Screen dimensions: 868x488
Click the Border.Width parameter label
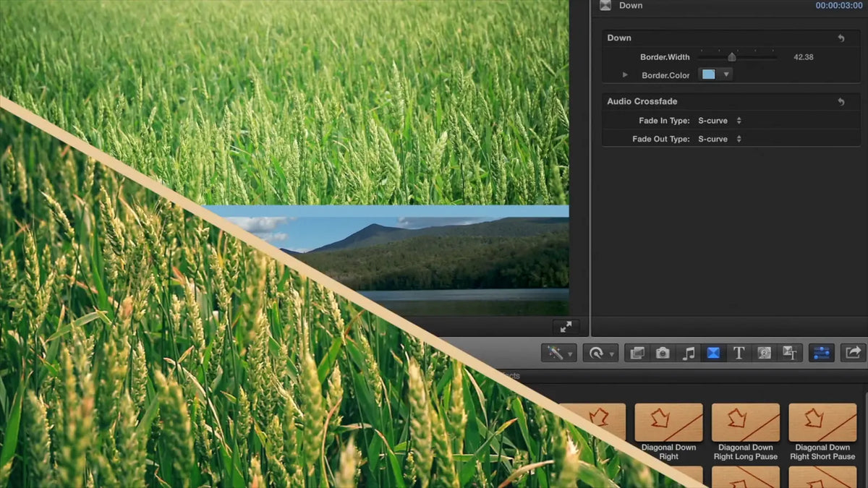(665, 57)
